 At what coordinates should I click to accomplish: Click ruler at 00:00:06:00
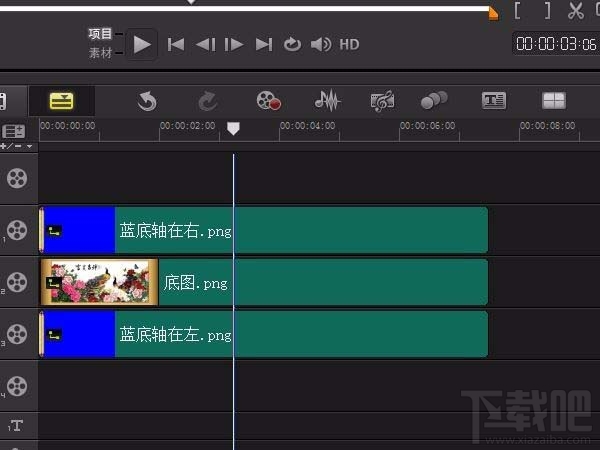[427, 126]
